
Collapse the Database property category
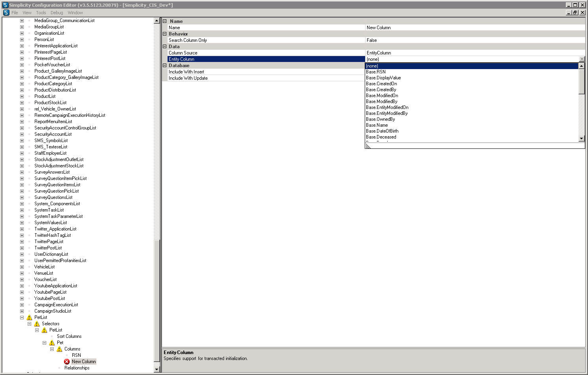[x=165, y=66]
